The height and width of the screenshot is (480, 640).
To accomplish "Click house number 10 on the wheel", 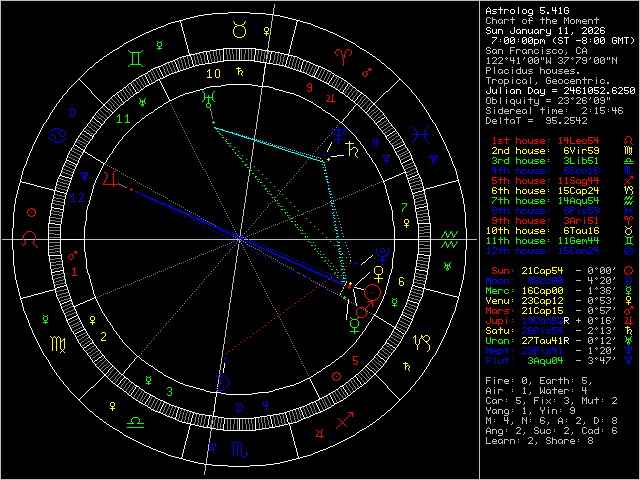I will click(213, 73).
